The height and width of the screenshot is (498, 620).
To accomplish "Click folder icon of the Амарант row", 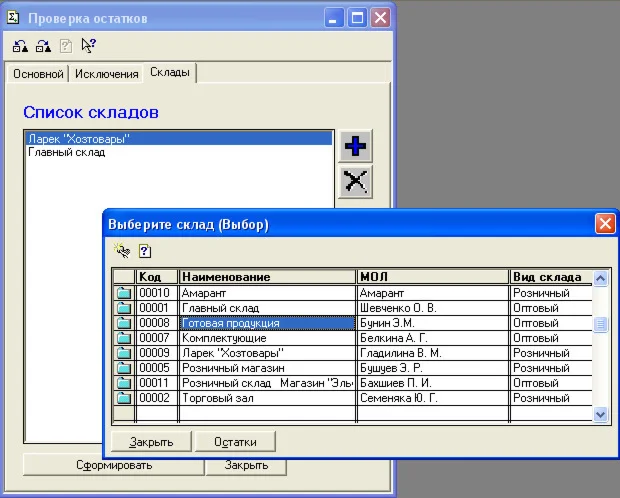I will click(x=124, y=293).
